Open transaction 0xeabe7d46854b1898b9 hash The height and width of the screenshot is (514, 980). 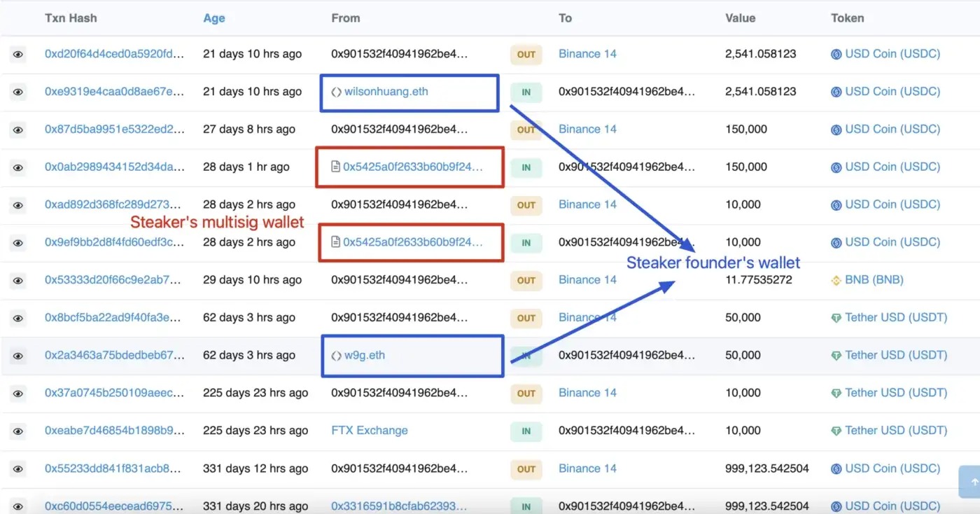[x=115, y=431]
